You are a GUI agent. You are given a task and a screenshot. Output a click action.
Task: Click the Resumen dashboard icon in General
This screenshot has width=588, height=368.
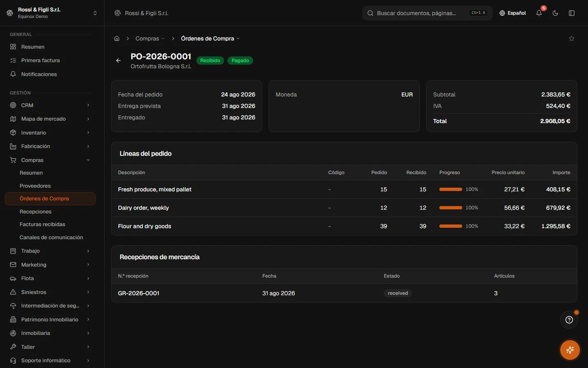click(x=13, y=47)
